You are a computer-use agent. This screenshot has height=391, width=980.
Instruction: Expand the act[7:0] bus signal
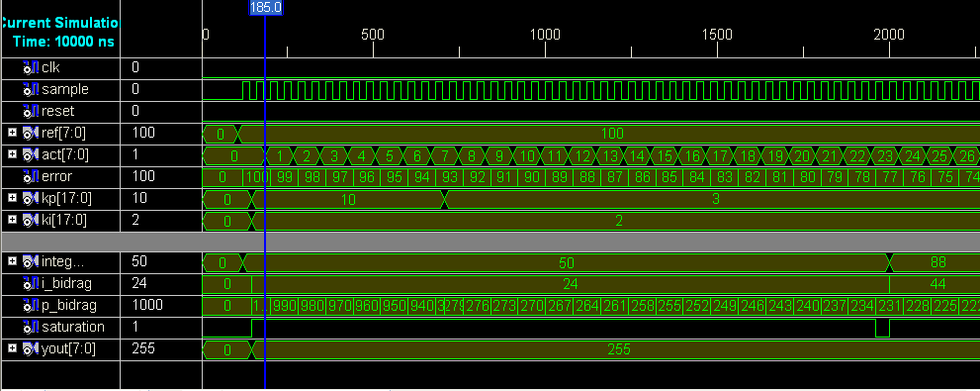(12, 154)
